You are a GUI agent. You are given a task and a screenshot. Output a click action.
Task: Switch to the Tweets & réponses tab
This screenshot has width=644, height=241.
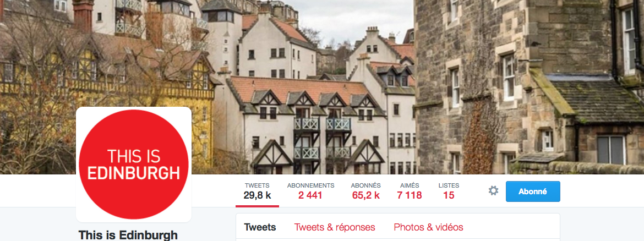tap(335, 227)
